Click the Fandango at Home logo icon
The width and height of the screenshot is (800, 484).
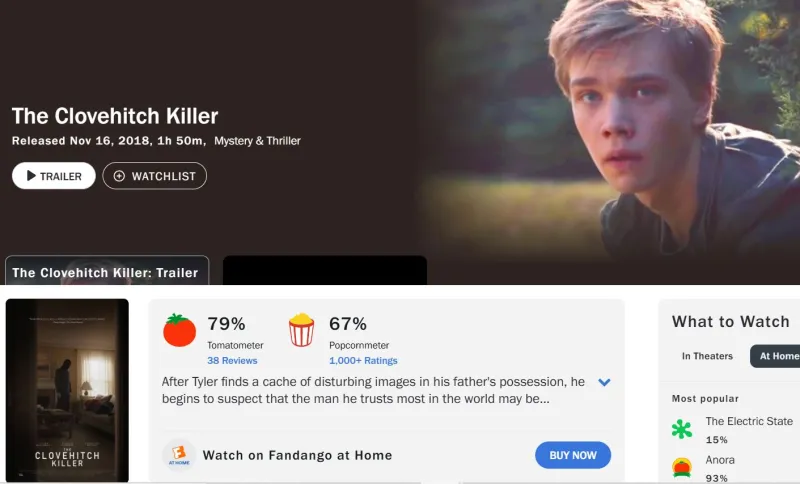coord(178,455)
